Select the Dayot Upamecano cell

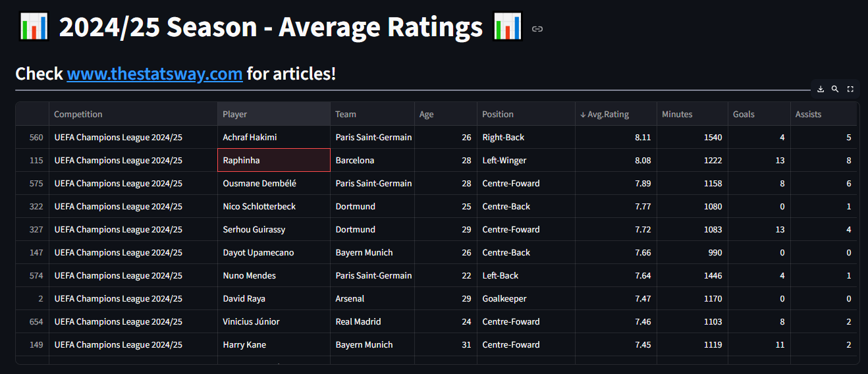pos(274,252)
